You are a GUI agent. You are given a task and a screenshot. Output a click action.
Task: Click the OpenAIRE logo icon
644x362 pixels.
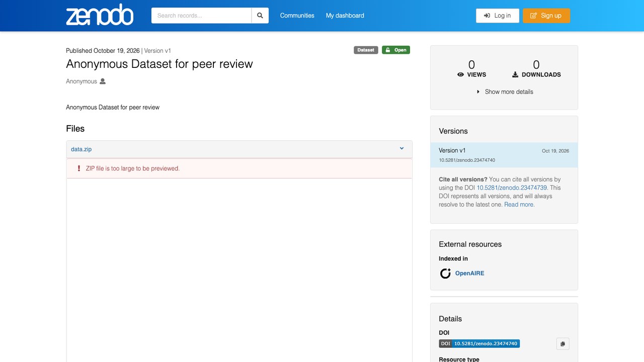point(445,274)
